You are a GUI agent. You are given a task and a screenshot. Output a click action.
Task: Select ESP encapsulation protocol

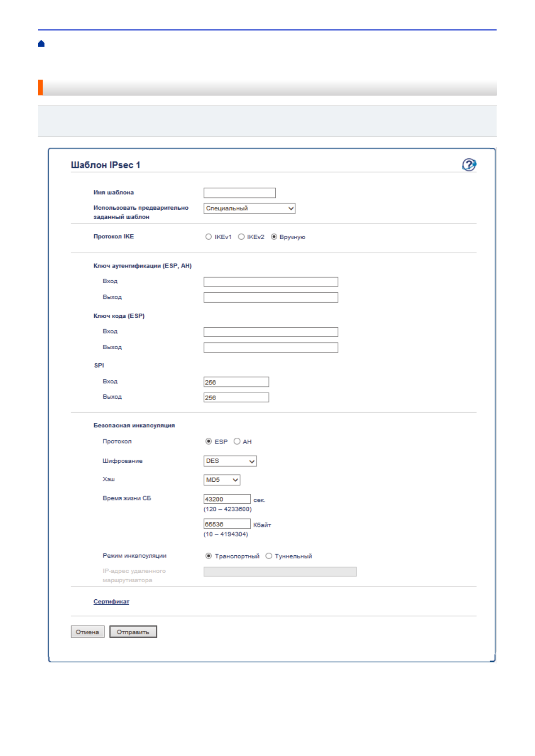(x=209, y=441)
